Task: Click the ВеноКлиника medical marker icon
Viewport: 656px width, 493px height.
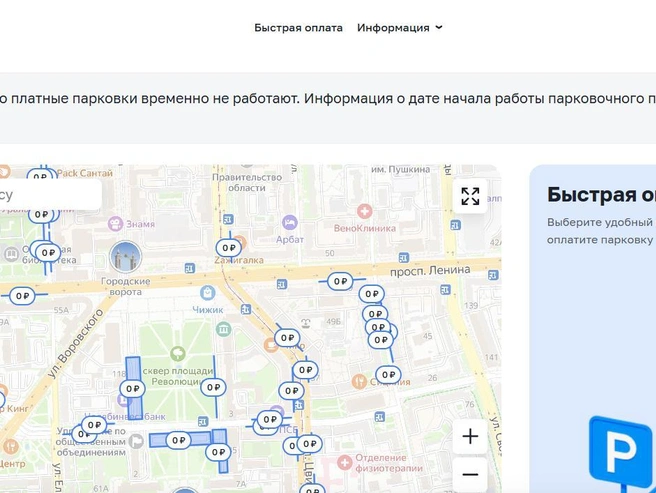Action: click(x=364, y=211)
